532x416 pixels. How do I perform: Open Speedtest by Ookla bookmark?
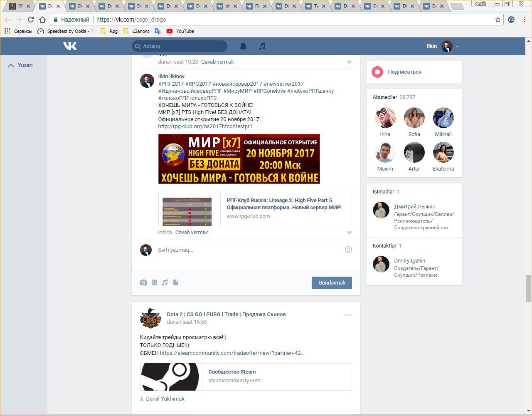pyautogui.click(x=66, y=31)
